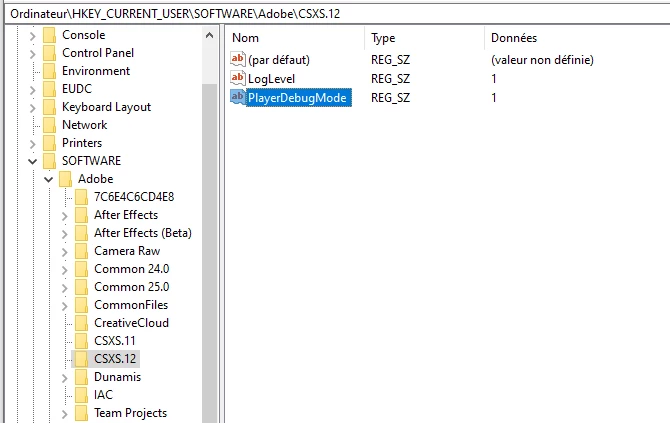Click the Dunamis folder icon

(81, 377)
